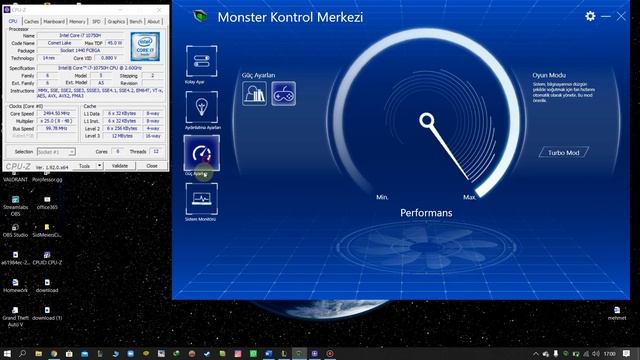Image resolution: width=640 pixels, height=360 pixels.
Task: Select the Streamlabs OBS desktop icon
Action: coord(16,206)
